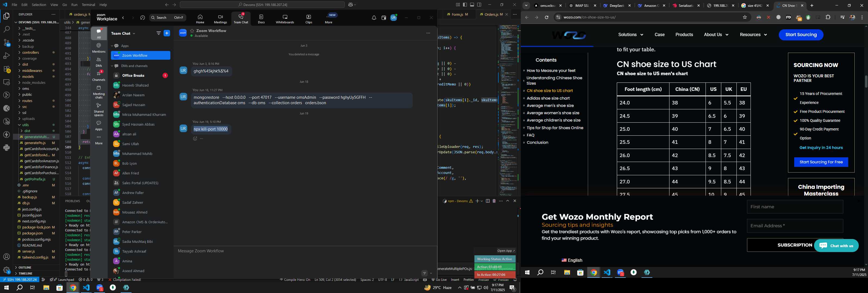Open Meeting chats in Zoom sidebar
The height and width of the screenshot is (293, 868).
coord(99,92)
